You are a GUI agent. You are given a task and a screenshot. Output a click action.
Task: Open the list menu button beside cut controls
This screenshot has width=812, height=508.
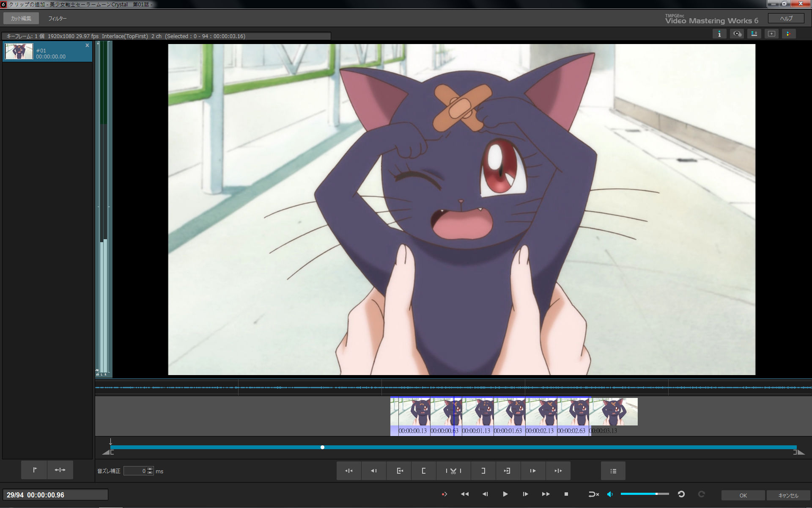point(613,471)
